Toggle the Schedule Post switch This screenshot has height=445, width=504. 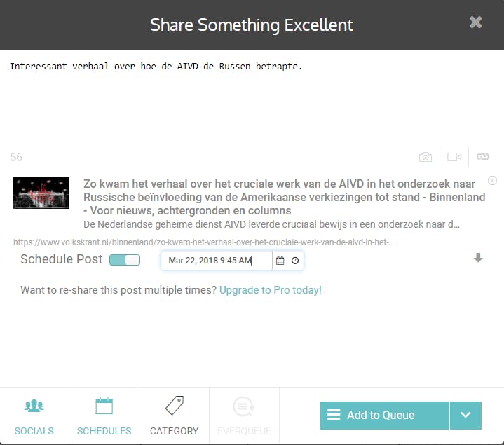point(125,260)
